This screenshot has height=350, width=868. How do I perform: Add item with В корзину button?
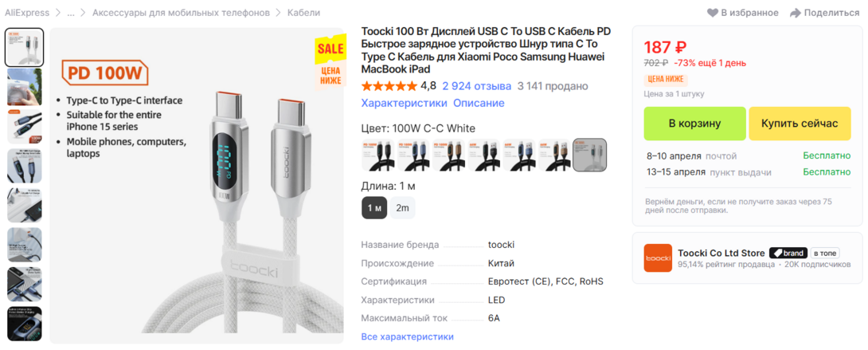(x=694, y=124)
